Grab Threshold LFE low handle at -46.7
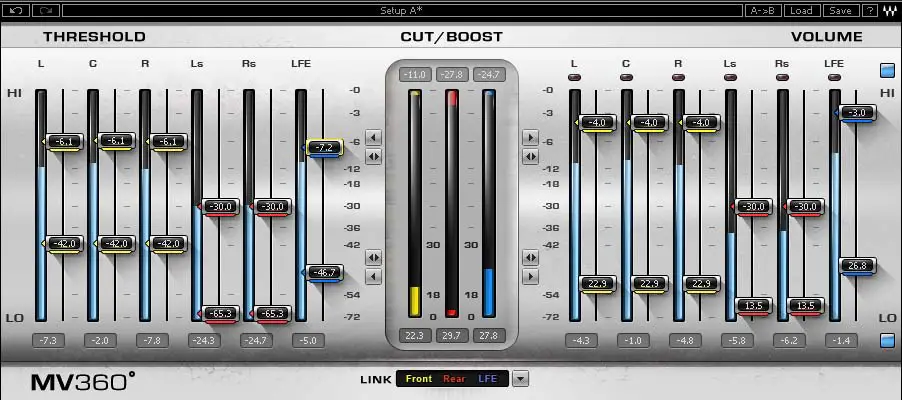The width and height of the screenshot is (902, 400). [x=324, y=273]
